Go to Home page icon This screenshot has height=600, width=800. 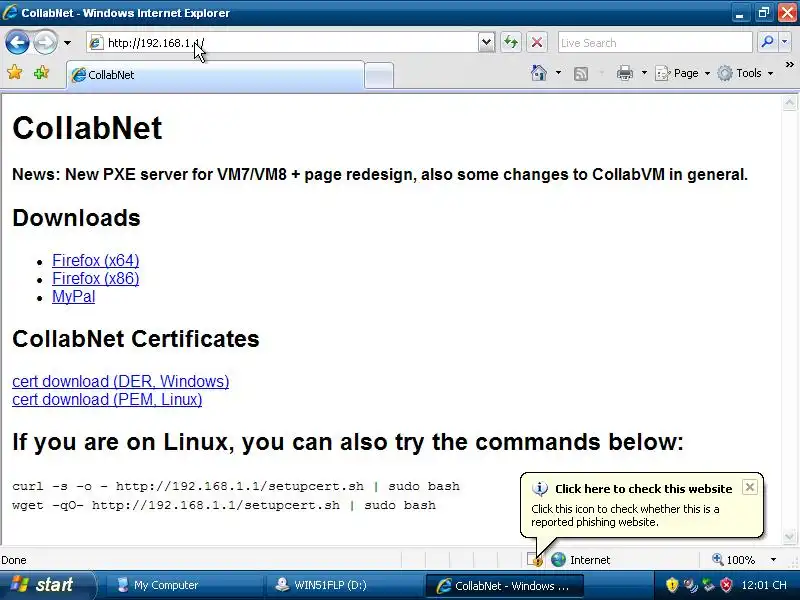[539, 73]
